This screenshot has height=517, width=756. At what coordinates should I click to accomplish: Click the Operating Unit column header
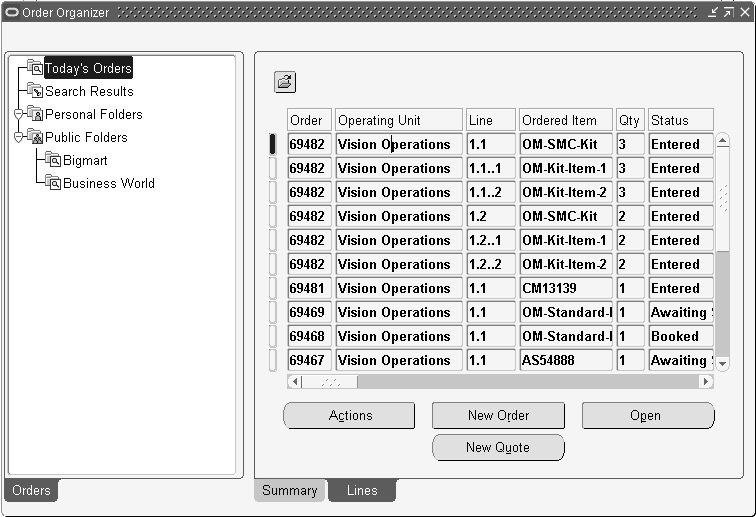(x=399, y=120)
